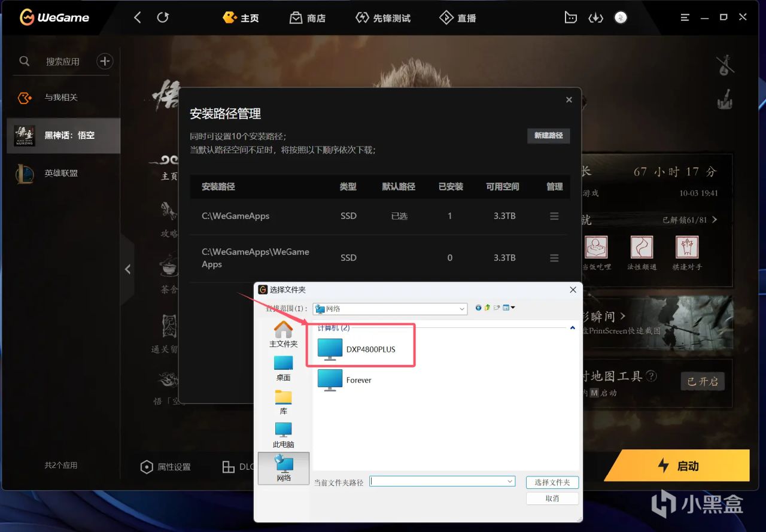Confirm with the 选择文件夹 button
Viewport: 766px width, 532px height.
(552, 482)
